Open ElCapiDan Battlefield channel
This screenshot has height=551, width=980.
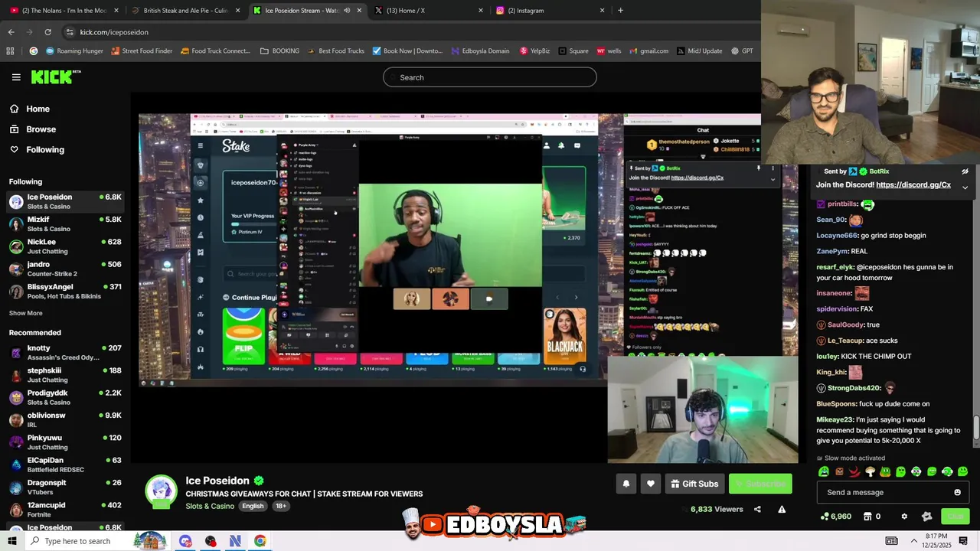point(65,465)
